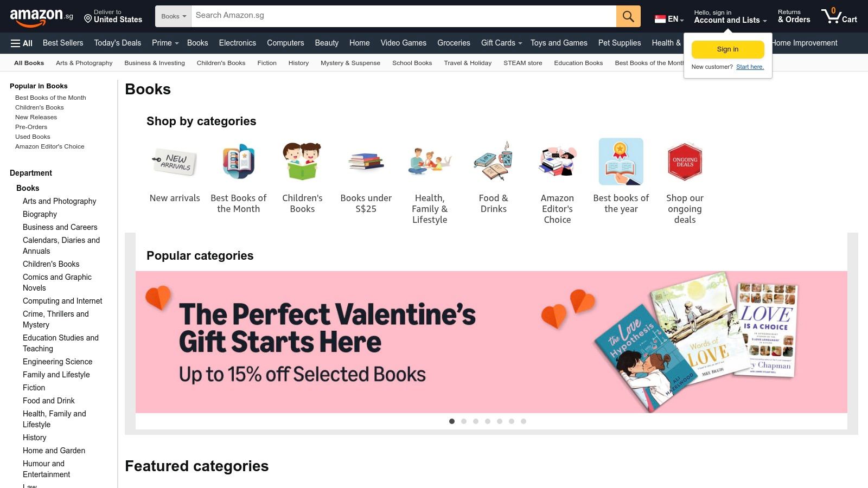Select the New arrivals category icon
Viewport: 868px width, 488px height.
(174, 161)
